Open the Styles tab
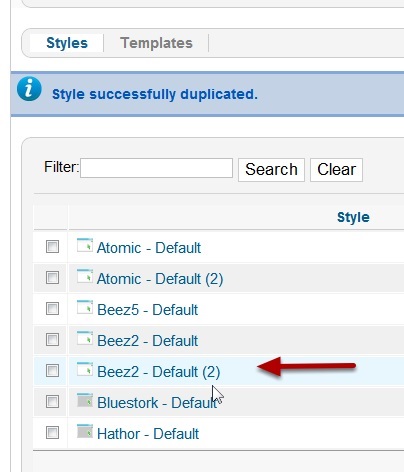This screenshot has width=404, height=472. click(67, 43)
